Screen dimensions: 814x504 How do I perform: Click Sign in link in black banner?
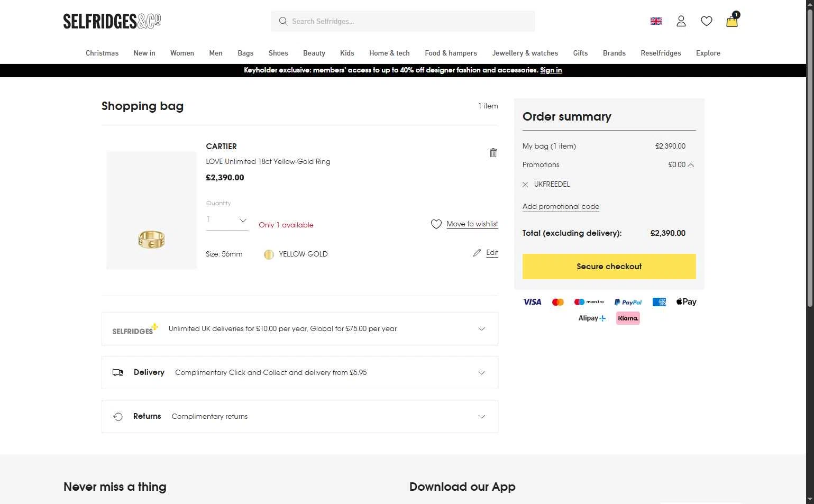click(x=551, y=70)
